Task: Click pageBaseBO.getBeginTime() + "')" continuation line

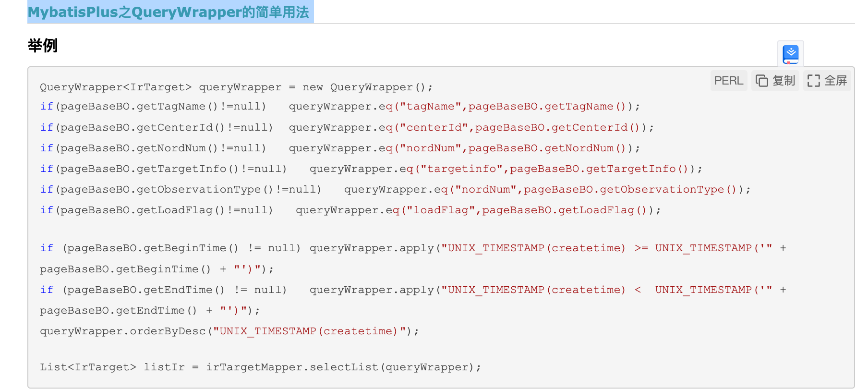Action: pos(157,269)
